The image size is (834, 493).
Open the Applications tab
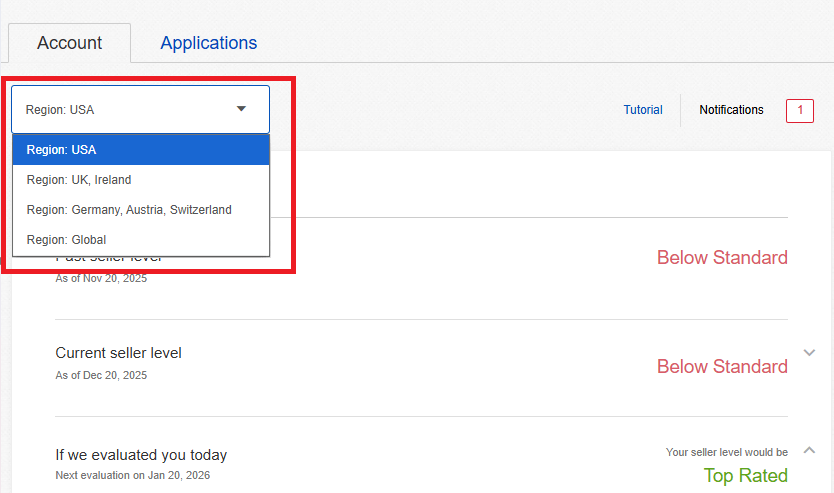coord(208,43)
